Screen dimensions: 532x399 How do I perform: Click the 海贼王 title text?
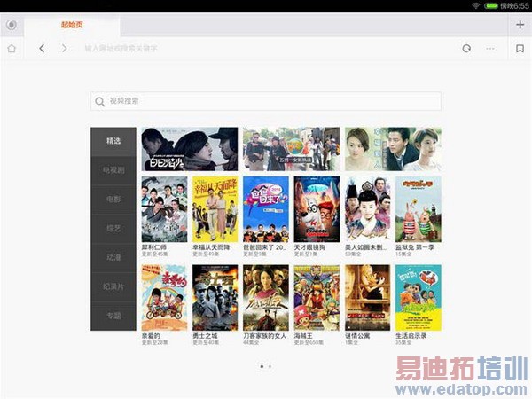pos(303,336)
